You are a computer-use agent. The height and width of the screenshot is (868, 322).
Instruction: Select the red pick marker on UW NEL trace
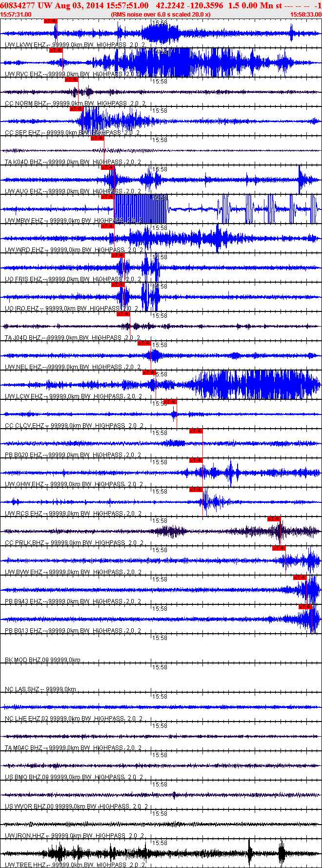(x=144, y=343)
